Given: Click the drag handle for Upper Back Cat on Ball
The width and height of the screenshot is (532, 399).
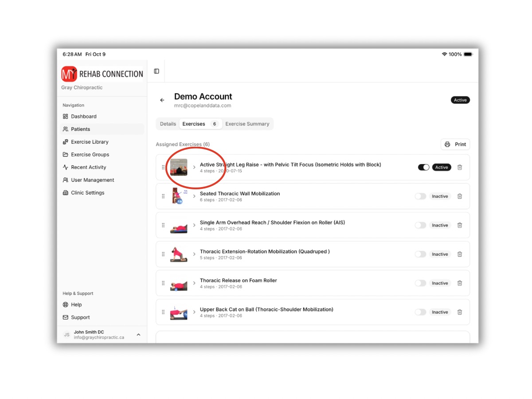Looking at the screenshot, I should tap(163, 312).
